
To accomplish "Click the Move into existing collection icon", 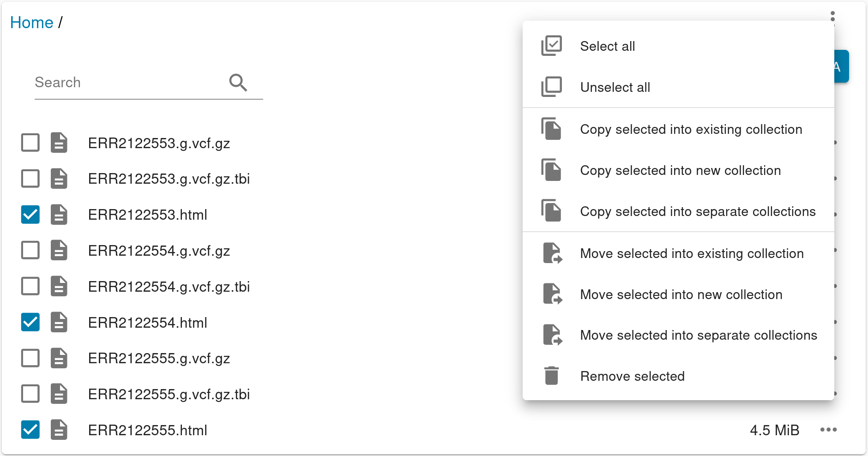I will (552, 253).
